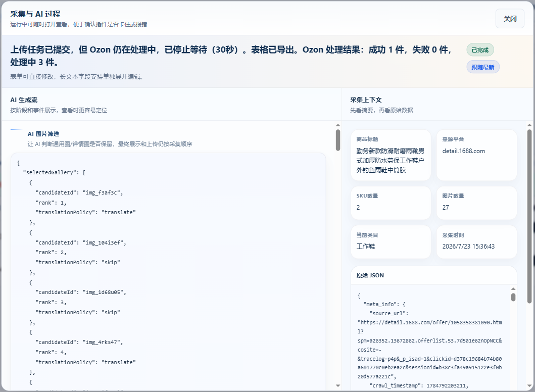Click the candidateId "img_f3af3c" line
Screen dimensions: 535x392
click(x=79, y=192)
